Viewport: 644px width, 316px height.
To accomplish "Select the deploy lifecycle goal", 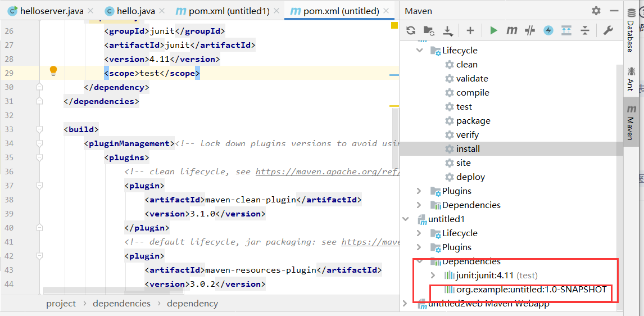I will pyautogui.click(x=470, y=177).
